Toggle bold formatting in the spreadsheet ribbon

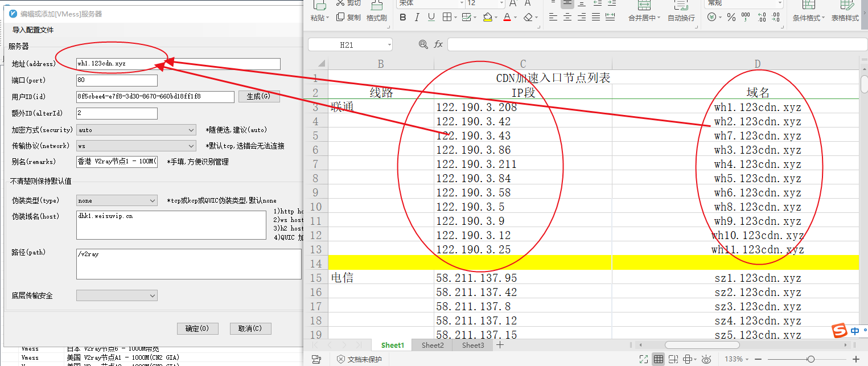[403, 17]
